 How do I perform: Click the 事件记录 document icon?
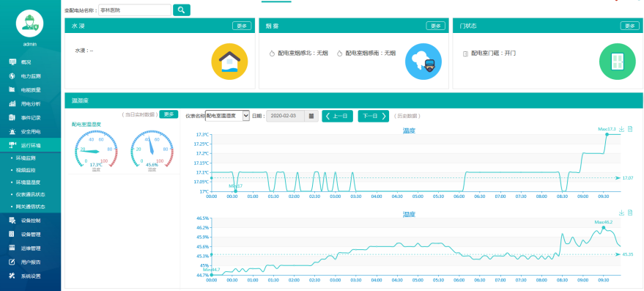tap(12, 117)
